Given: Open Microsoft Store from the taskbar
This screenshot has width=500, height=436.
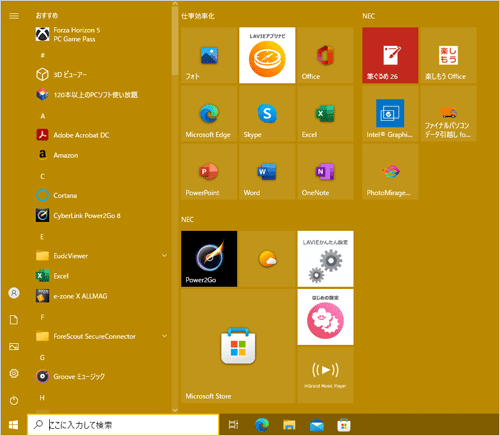Looking at the screenshot, I should (x=344, y=425).
